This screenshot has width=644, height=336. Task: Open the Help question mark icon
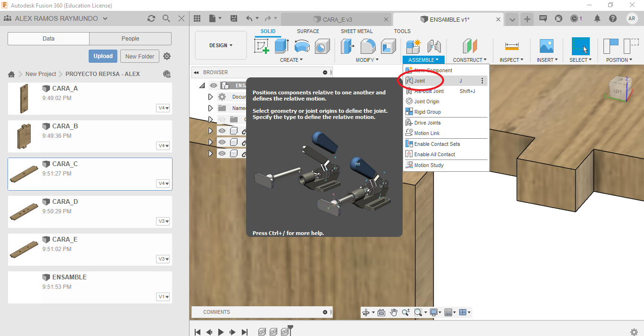pyautogui.click(x=613, y=19)
